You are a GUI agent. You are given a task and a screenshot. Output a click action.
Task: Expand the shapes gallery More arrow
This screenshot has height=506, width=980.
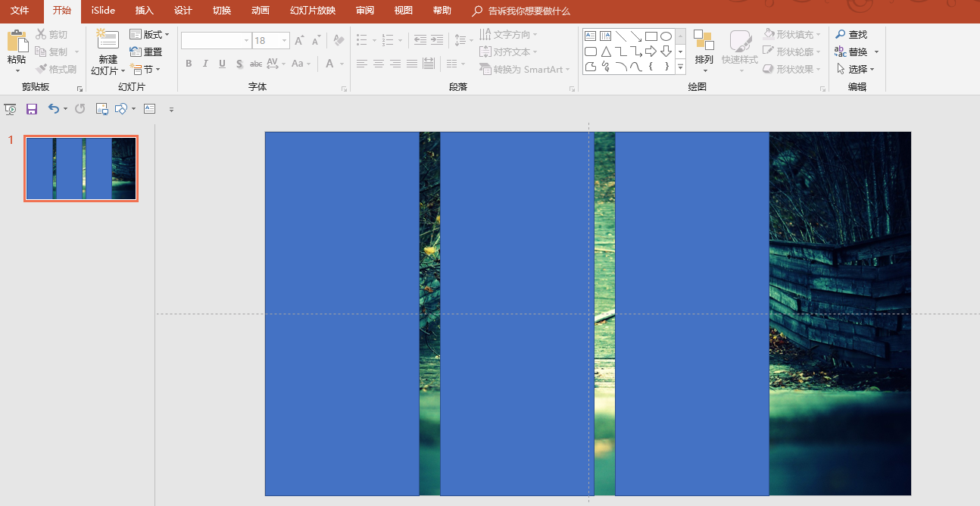[x=680, y=67]
